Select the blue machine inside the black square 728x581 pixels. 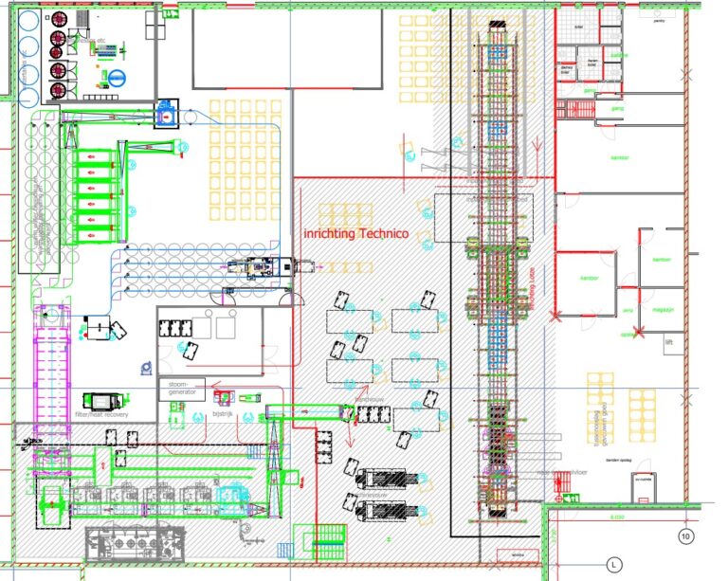[x=166, y=113]
